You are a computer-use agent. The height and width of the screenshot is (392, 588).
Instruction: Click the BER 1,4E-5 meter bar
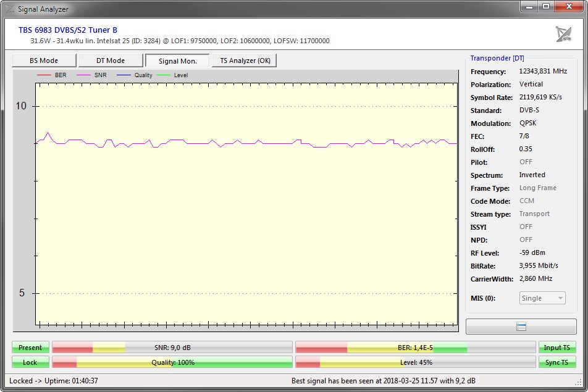tap(416, 348)
